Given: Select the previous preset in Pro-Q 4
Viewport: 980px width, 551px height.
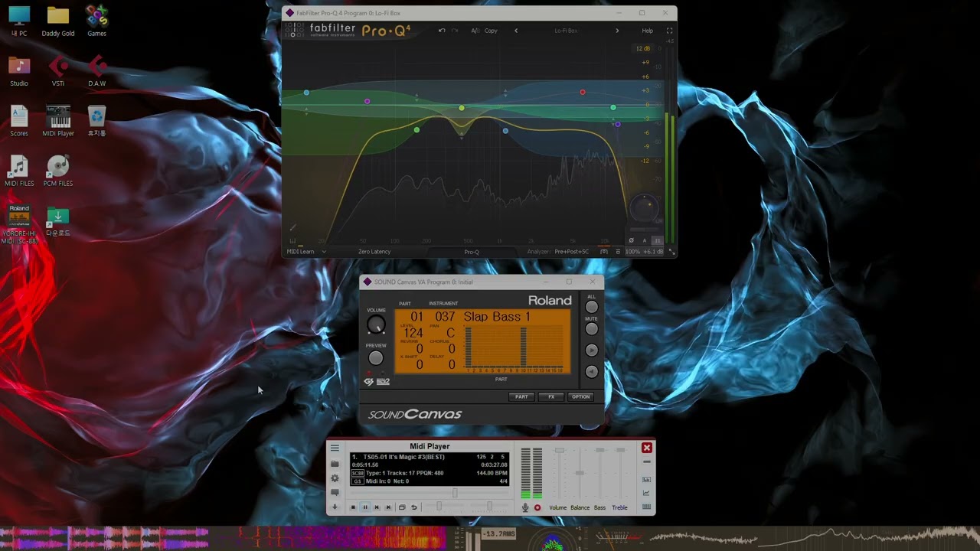Looking at the screenshot, I should click(x=516, y=31).
